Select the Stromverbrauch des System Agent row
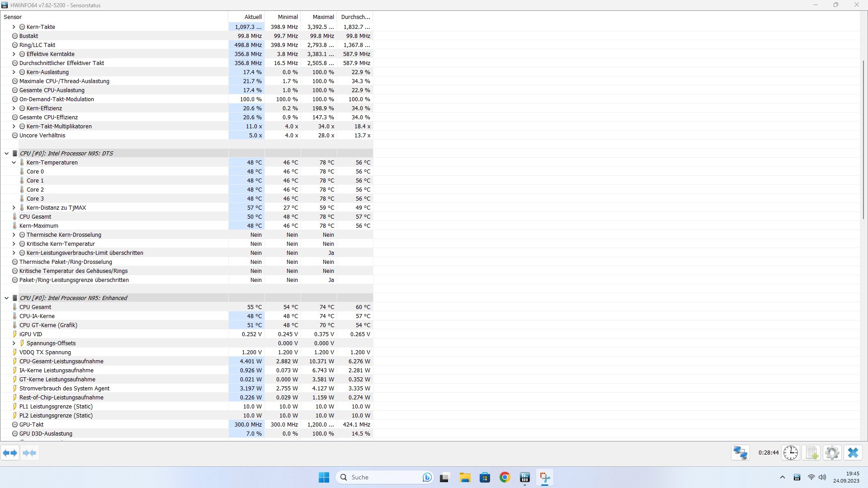 pyautogui.click(x=187, y=388)
